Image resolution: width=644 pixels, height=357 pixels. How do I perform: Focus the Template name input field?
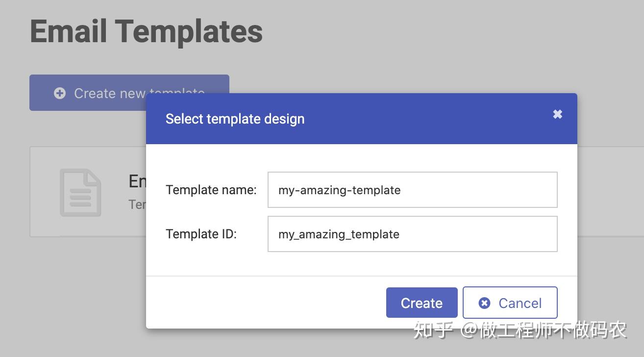412,190
